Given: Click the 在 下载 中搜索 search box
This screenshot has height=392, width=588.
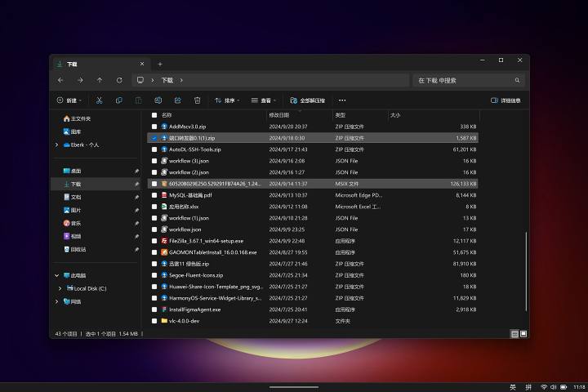Looking at the screenshot, I should tap(461, 80).
